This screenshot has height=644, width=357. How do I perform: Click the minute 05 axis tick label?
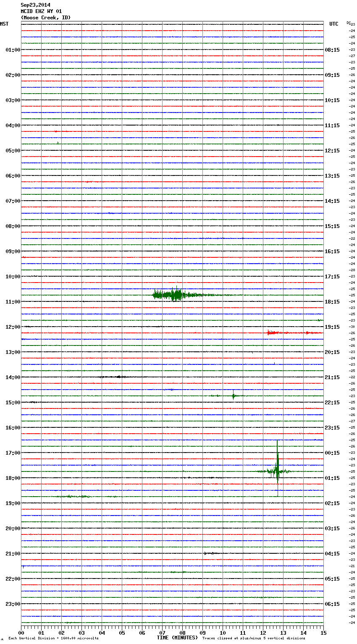[x=122, y=633]
